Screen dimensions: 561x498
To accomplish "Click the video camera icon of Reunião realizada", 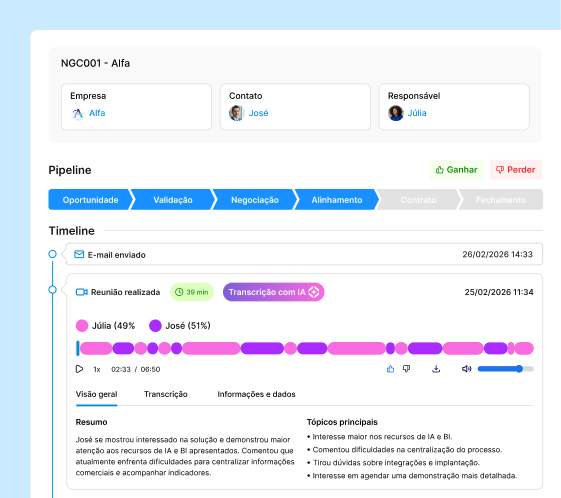I will click(x=82, y=292).
